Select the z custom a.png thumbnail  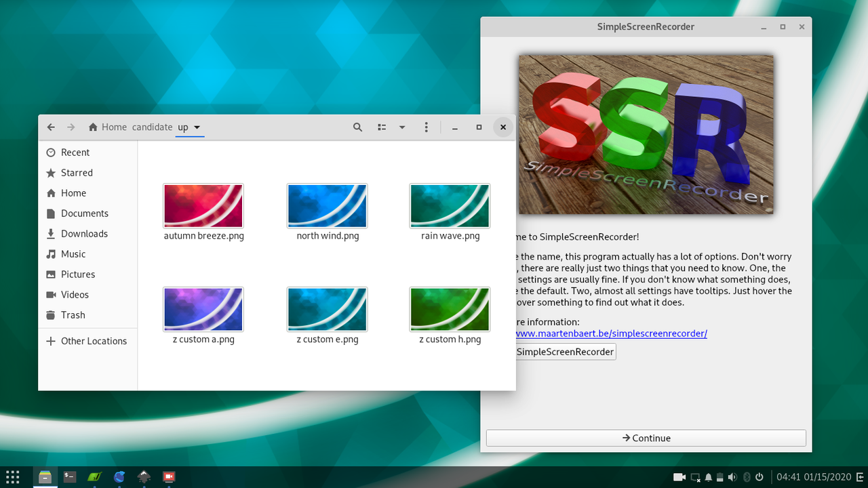(203, 309)
